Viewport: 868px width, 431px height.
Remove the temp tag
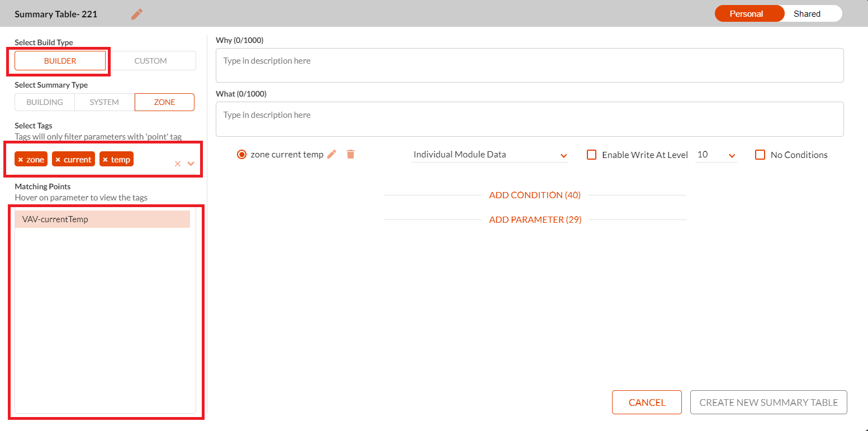click(106, 160)
